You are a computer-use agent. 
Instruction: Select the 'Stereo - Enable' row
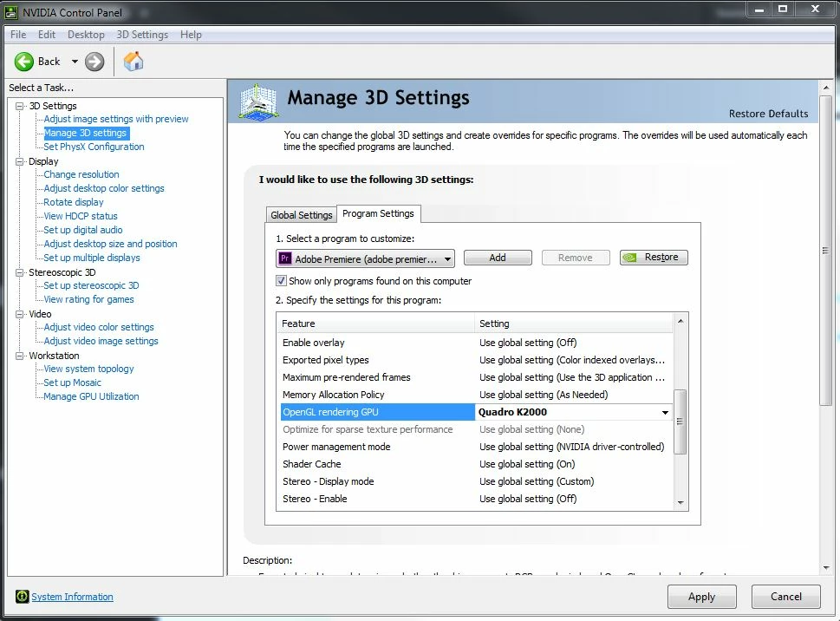click(476, 499)
